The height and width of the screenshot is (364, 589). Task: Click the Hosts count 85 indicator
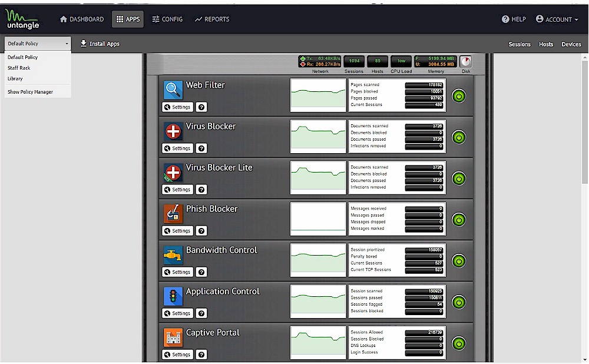(378, 61)
